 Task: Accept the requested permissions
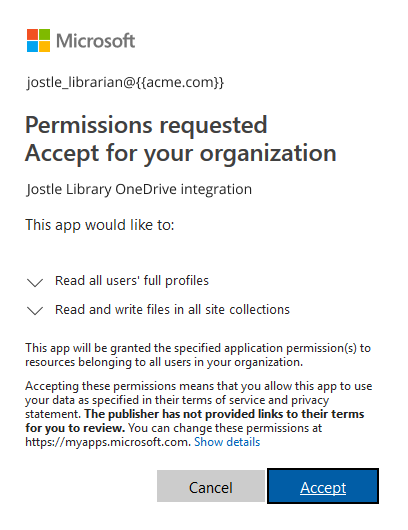(323, 486)
